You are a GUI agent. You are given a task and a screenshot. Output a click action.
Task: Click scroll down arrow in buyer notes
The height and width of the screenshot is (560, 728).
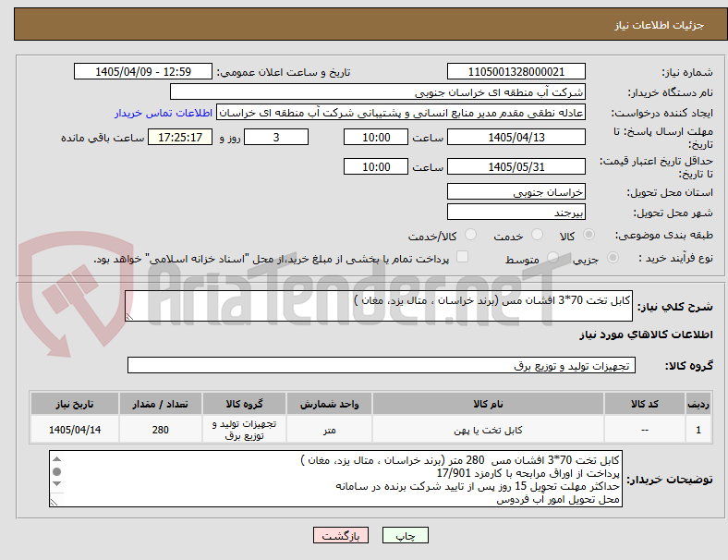click(56, 484)
